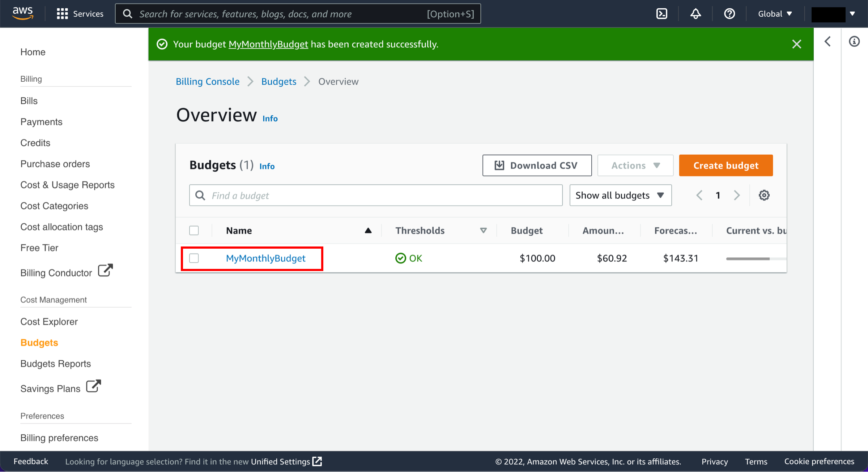Viewport: 868px width, 472px height.
Task: Follow the MyMonthlyBudget link in the banner
Action: point(268,44)
